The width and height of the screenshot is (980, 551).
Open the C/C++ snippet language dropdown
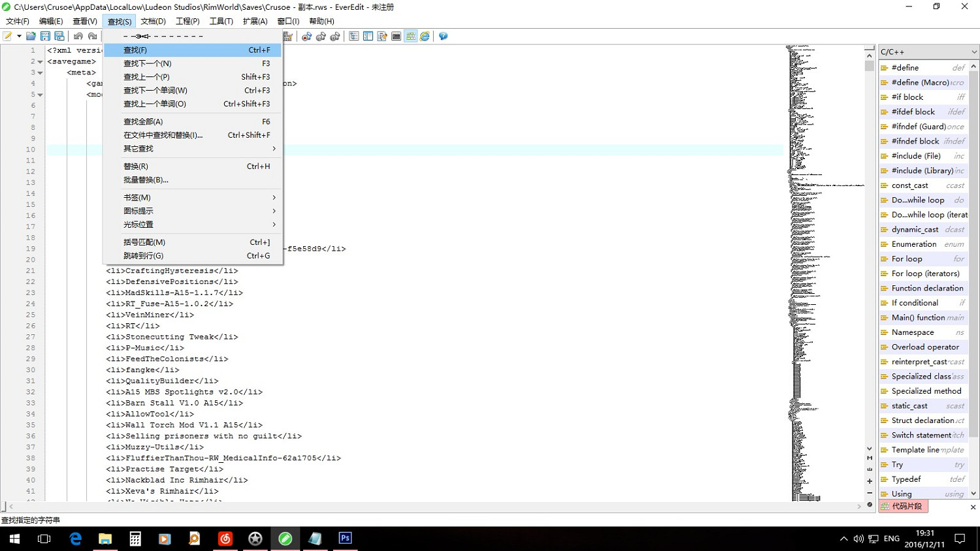(928, 52)
